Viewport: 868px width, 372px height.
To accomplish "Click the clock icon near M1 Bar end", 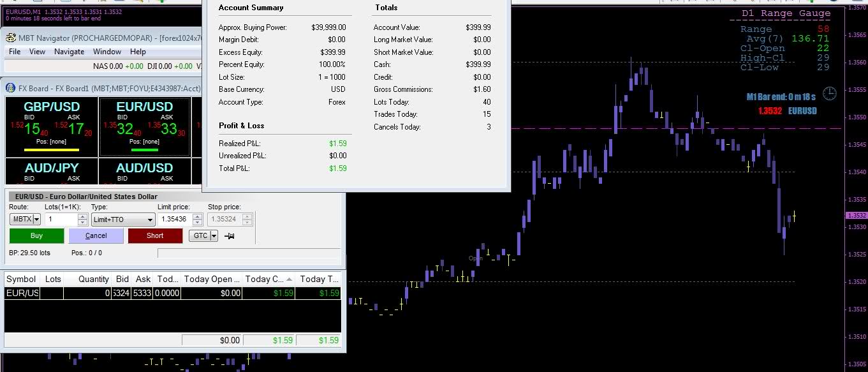I will (x=829, y=94).
